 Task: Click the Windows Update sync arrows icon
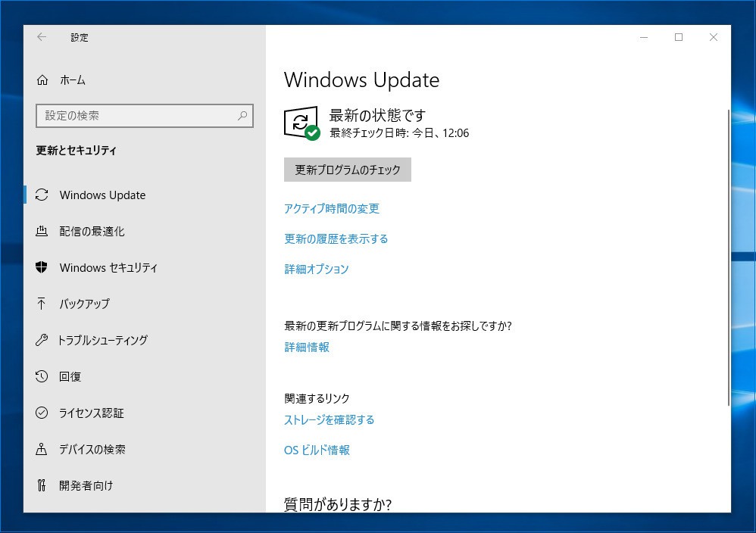pos(42,195)
